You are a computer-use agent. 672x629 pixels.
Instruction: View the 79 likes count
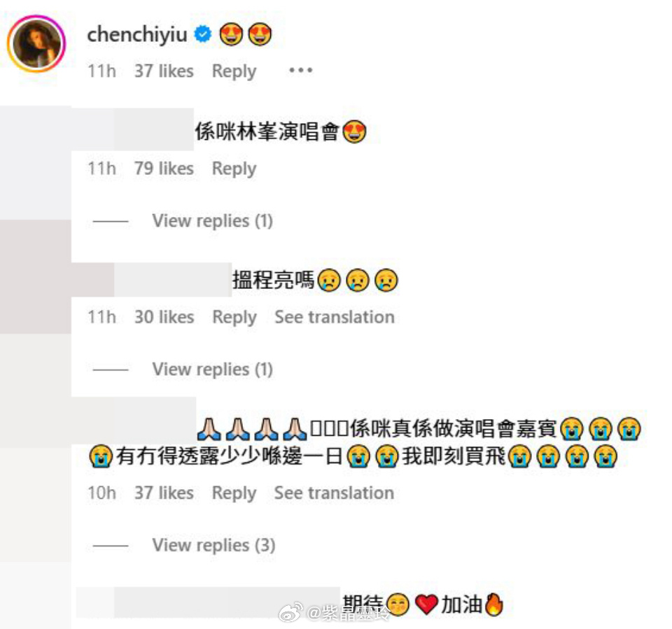click(x=164, y=169)
